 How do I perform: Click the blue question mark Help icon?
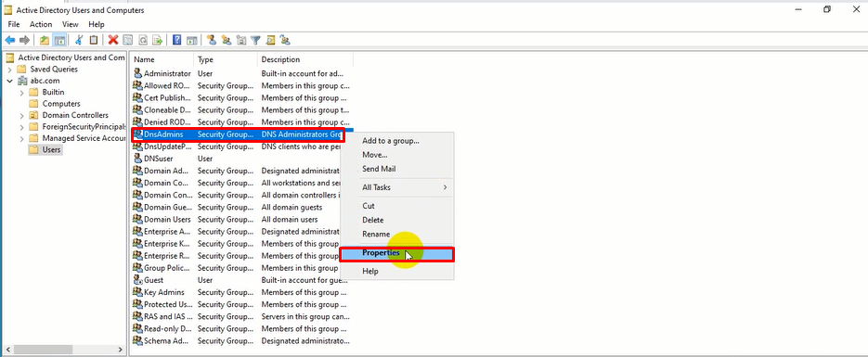(x=177, y=40)
